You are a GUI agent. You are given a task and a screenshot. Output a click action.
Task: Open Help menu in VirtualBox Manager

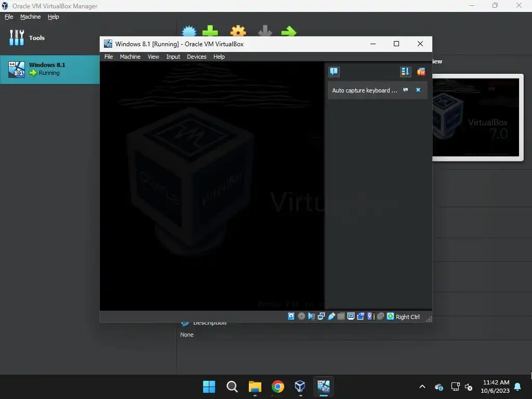[54, 17]
